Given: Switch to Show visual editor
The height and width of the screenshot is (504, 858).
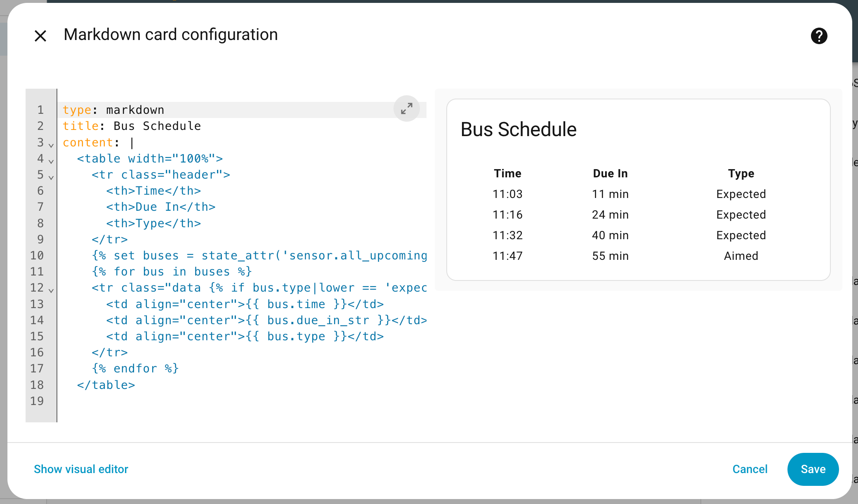Looking at the screenshot, I should click(81, 469).
